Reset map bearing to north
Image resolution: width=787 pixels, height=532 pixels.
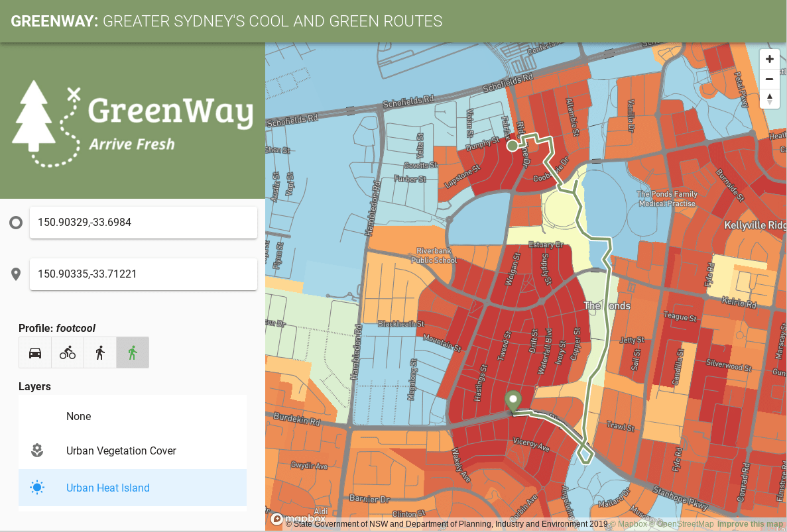coord(770,98)
